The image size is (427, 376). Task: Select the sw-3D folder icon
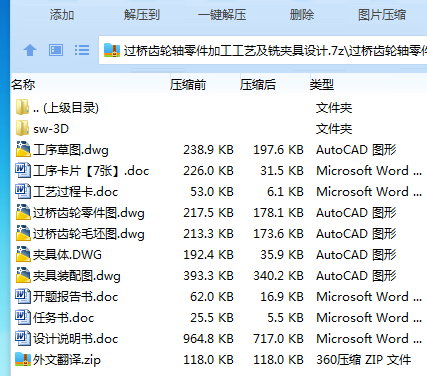coord(22,128)
